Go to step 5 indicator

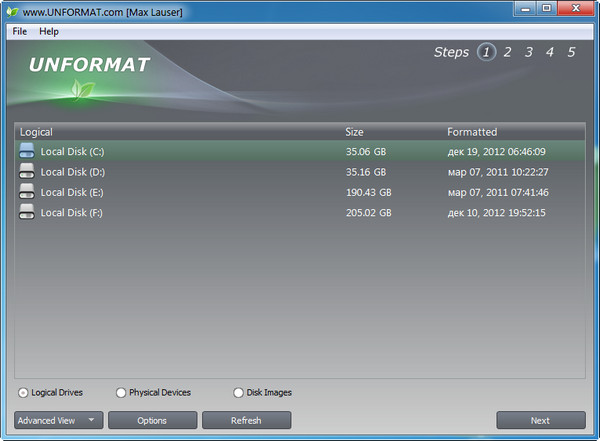(571, 52)
